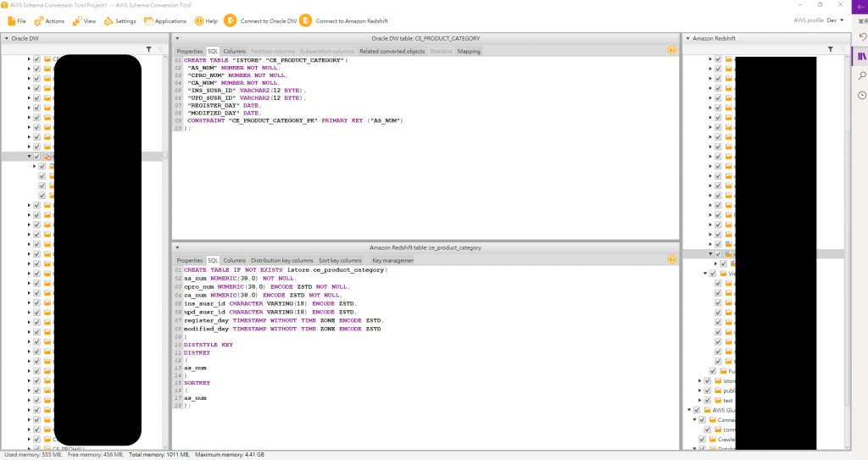Click the clear-filter icon in Amazon Redshift panel
The image size is (868, 460).
pos(842,49)
